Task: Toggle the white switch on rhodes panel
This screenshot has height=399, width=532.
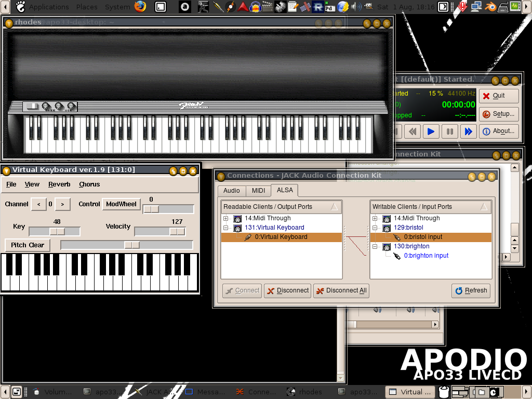Action: [33, 106]
